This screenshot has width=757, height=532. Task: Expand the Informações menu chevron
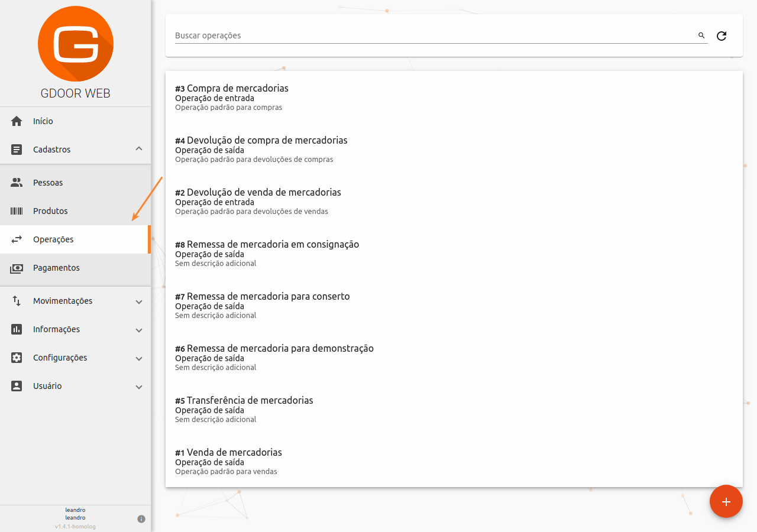[139, 330]
